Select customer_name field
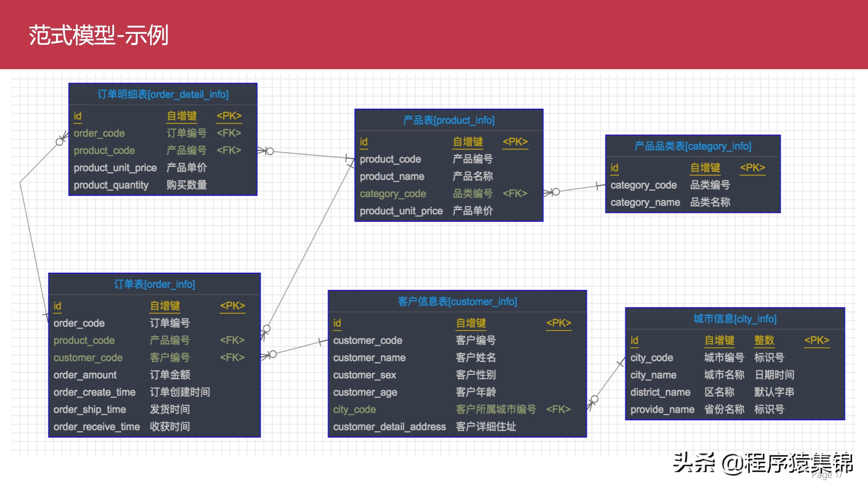The width and height of the screenshot is (868, 488). click(x=369, y=357)
